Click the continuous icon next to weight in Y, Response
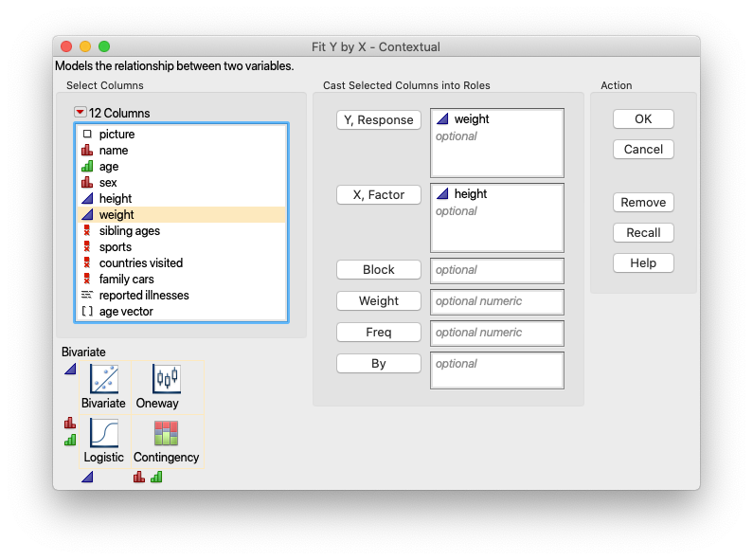 click(442, 118)
